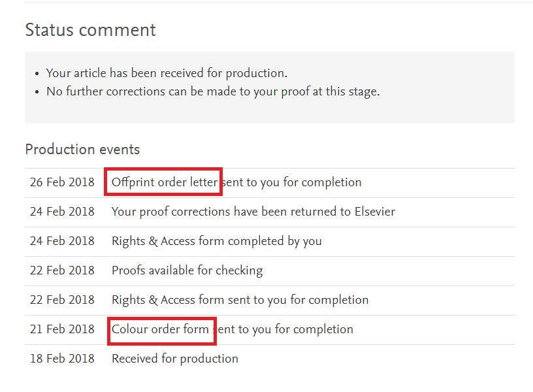Select 'Received for production' event text
This screenshot has height=392, width=533.
point(174,359)
